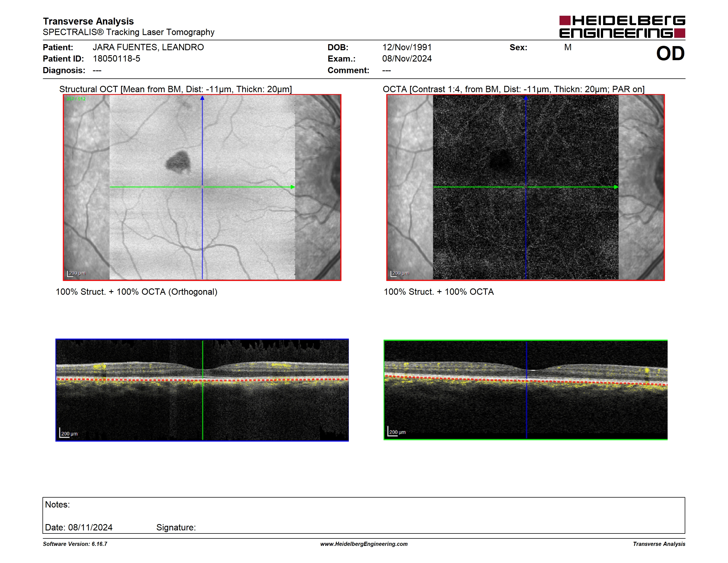Click 'SPECTRALIS® Tracking Laser Tomography' subtitle
The width and height of the screenshot is (728, 563).
[129, 32]
